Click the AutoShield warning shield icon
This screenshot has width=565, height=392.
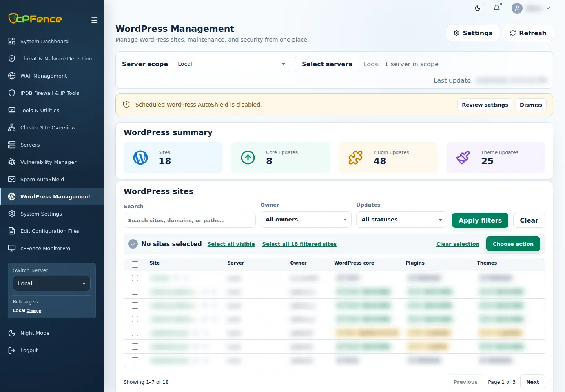pos(126,105)
